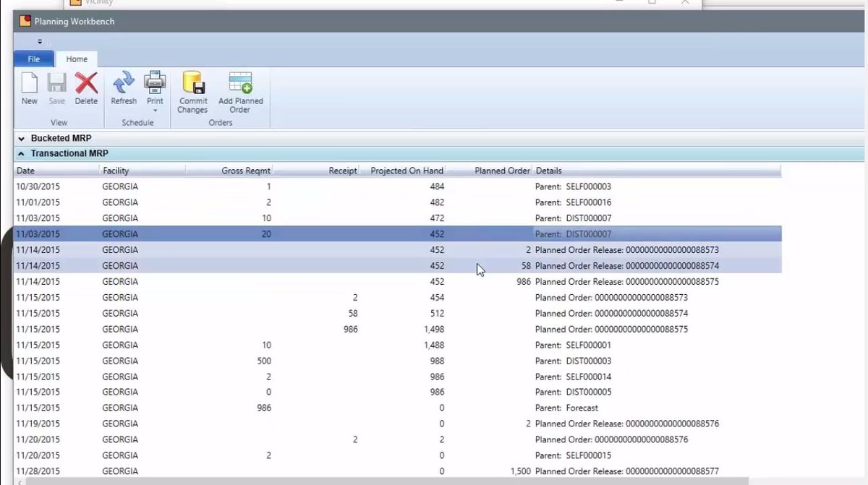Screen dimensions: 868x485
Task: Select the row with Parent: SELF000014
Action: pos(398,377)
